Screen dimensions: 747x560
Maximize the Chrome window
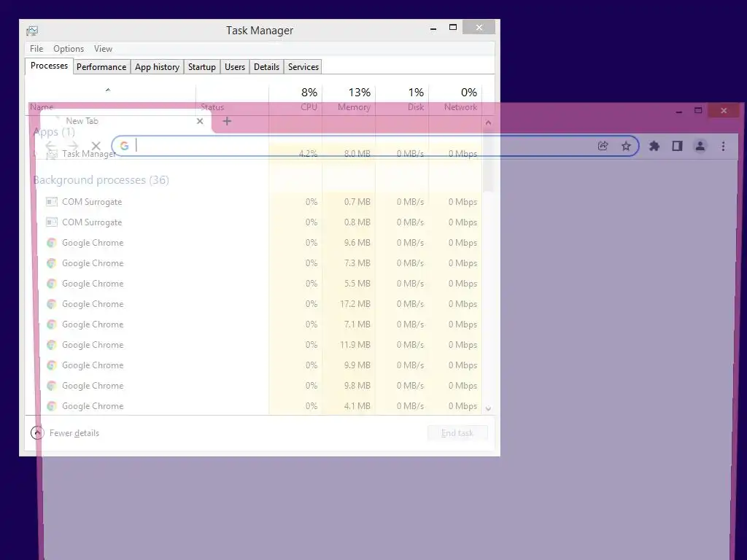click(698, 111)
